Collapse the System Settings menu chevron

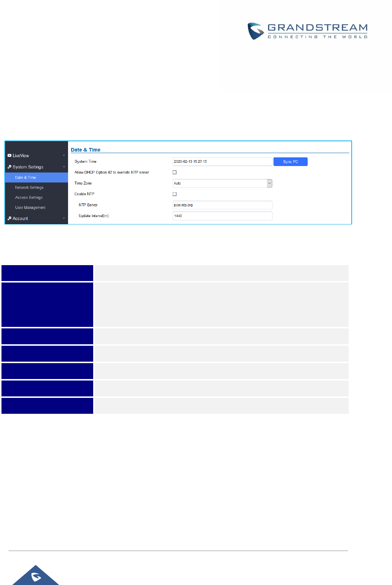tap(64, 167)
